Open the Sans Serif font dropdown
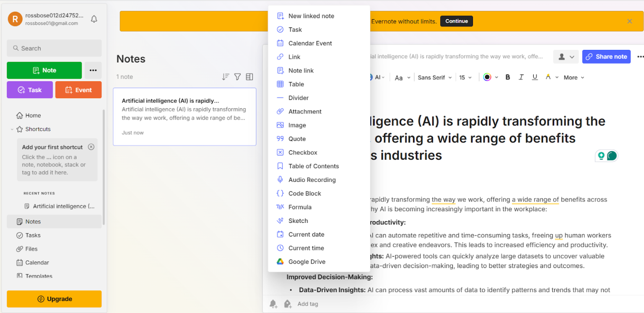 434,77
